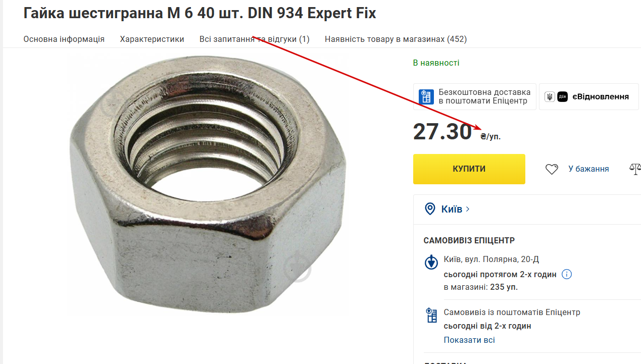
Task: Click the Безкоштовна доставка banner
Action: pos(475,97)
